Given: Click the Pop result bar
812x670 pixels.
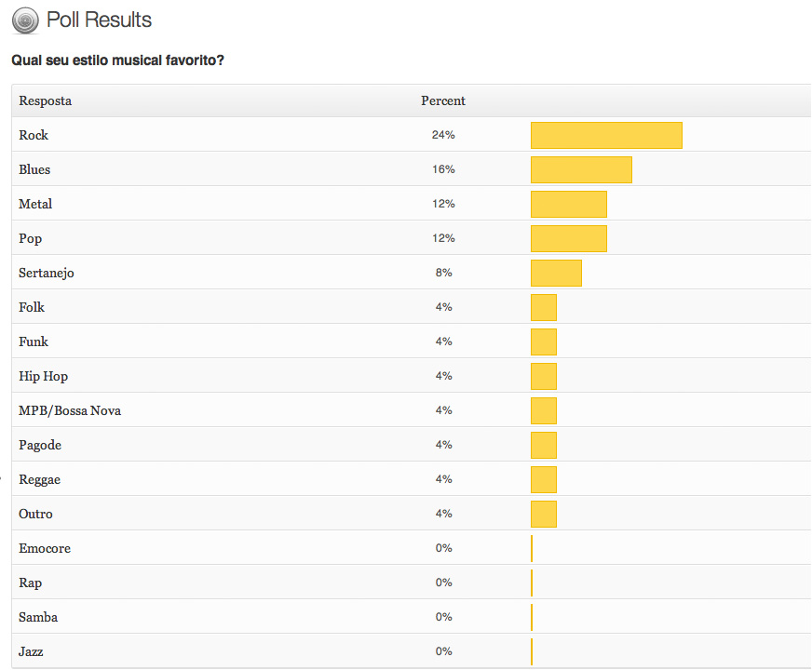Looking at the screenshot, I should pos(568,238).
